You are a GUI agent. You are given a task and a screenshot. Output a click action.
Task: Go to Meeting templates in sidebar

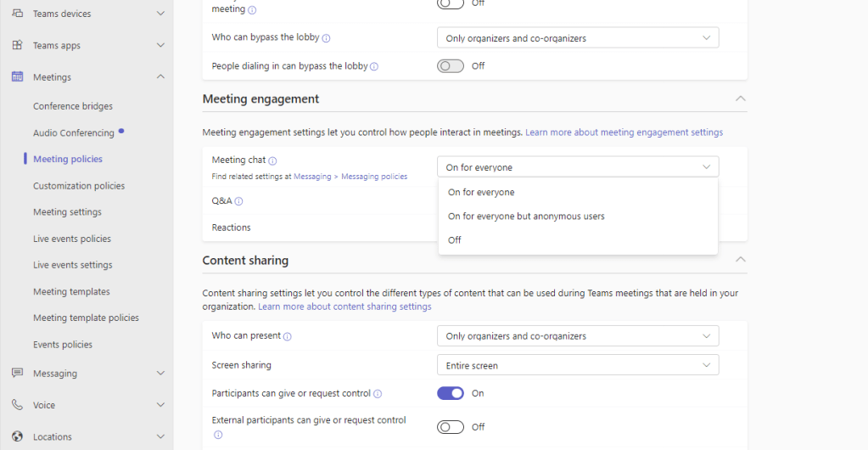pyautogui.click(x=71, y=291)
